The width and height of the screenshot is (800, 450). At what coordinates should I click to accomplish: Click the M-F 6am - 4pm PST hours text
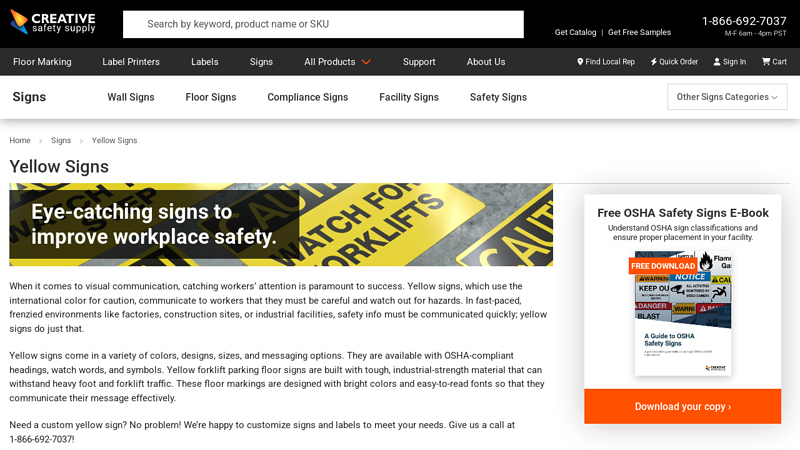756,33
